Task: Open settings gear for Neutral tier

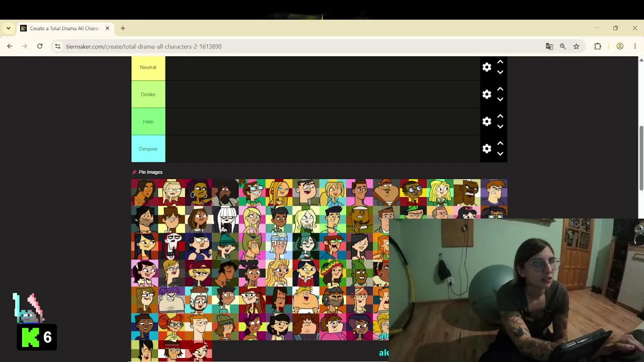Action: (487, 67)
